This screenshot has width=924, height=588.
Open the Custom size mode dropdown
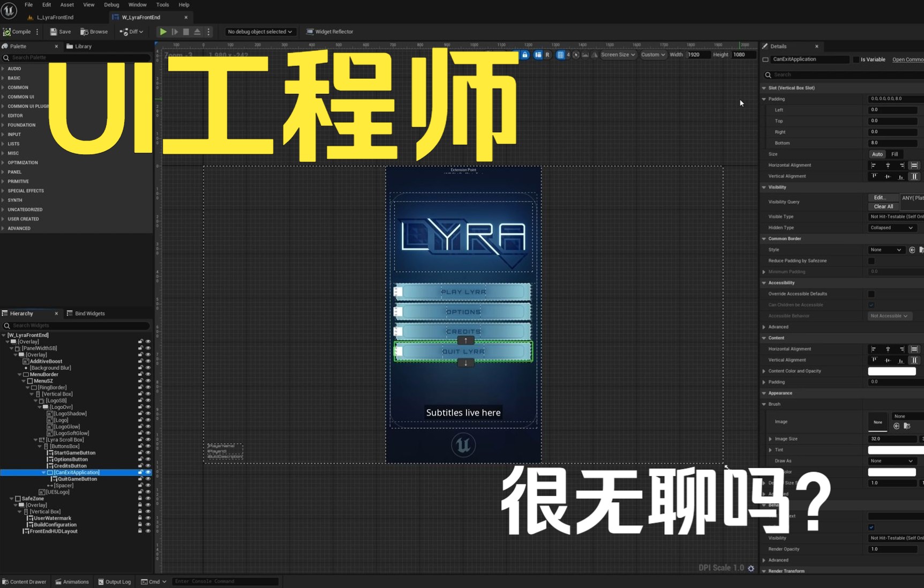point(653,55)
